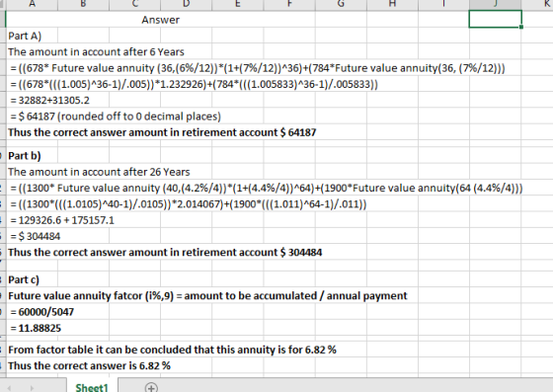Select column H header
Screen dimensions: 553x392
tap(393, 4)
